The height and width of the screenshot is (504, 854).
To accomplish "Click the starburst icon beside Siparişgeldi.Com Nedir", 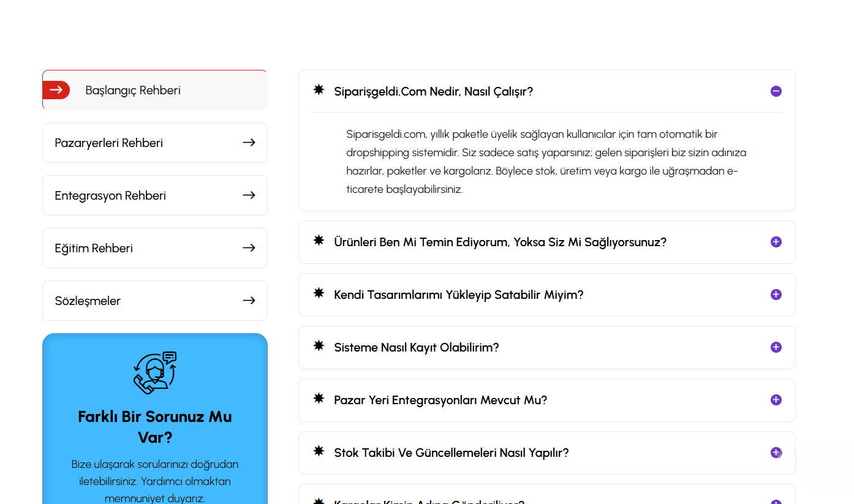I will (x=319, y=91).
